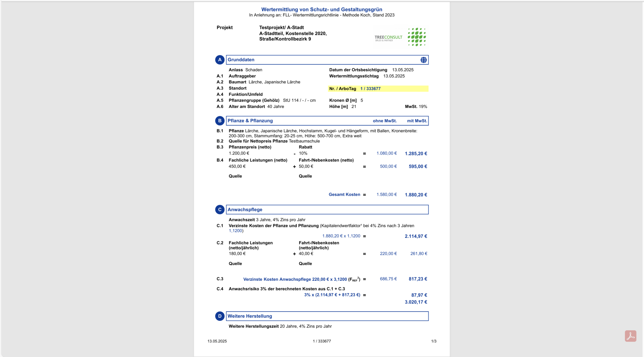This screenshot has height=357, width=644.
Task: Click the Kronen Ø [m] 5 entry
Action: pos(346,100)
